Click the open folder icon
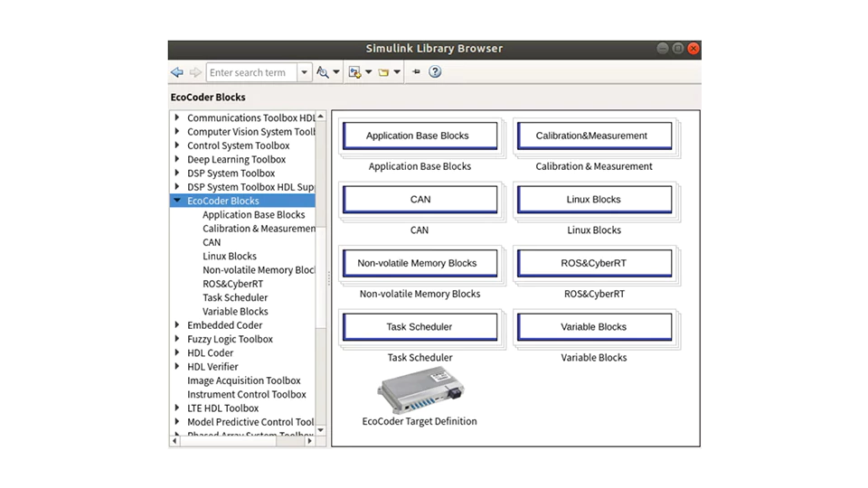Image resolution: width=868 pixels, height=488 pixels. pyautogui.click(x=383, y=72)
